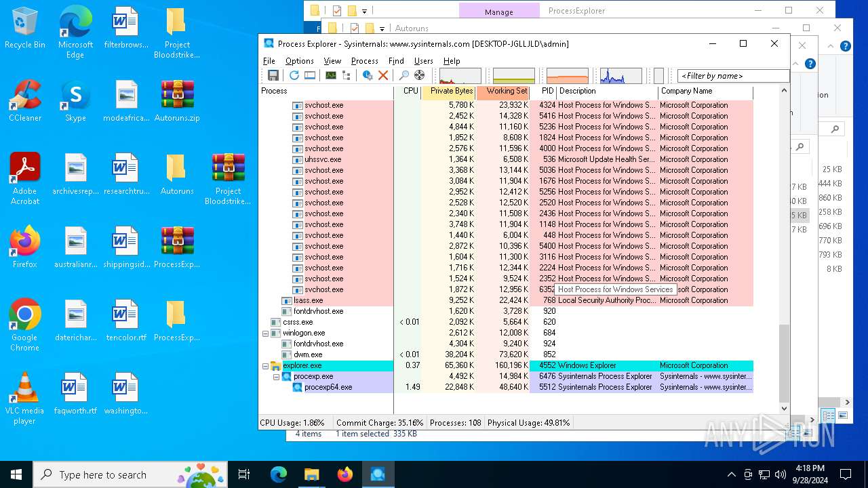Screen dimensions: 868x488
Task: Collapse the procexp.exe tree node
Action: tap(277, 376)
